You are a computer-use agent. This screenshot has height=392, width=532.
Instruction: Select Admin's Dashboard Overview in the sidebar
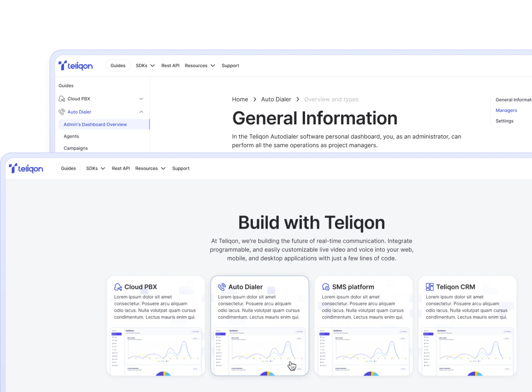point(104,124)
